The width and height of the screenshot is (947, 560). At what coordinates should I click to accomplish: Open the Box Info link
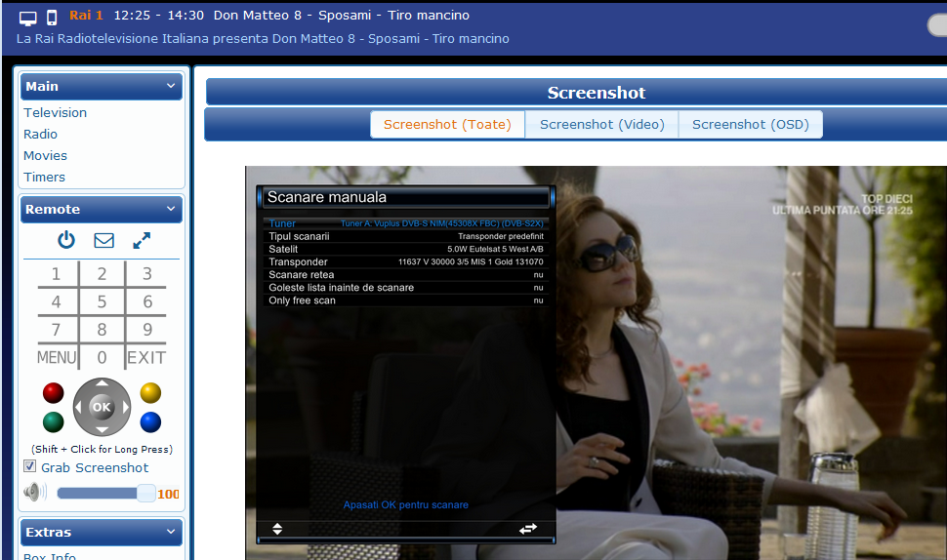click(50, 556)
